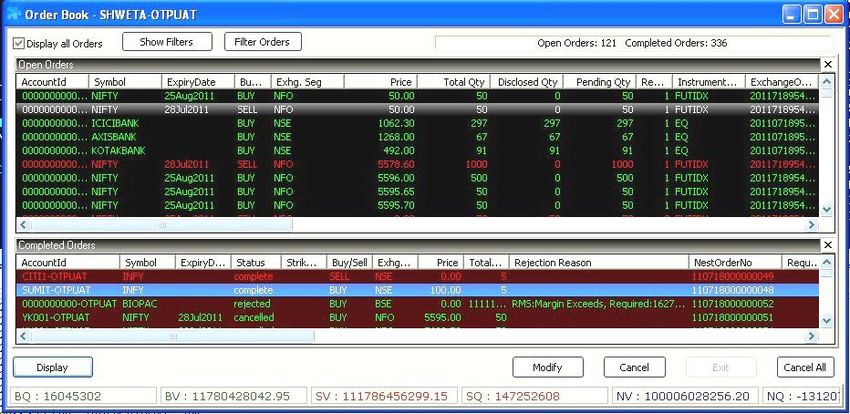The image size is (850, 414).
Task: Select the NIFTY BUY 5595.65 order row
Action: [x=417, y=191]
